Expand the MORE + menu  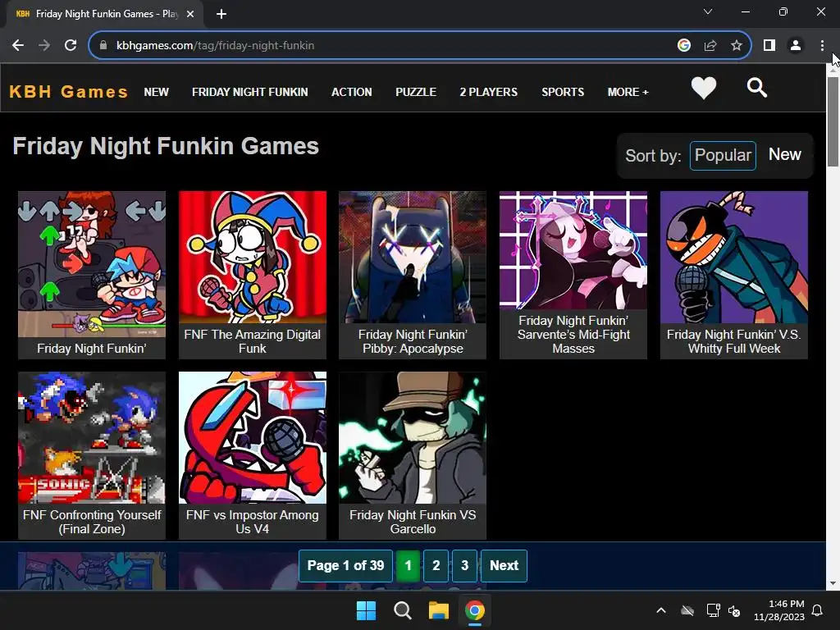click(628, 92)
